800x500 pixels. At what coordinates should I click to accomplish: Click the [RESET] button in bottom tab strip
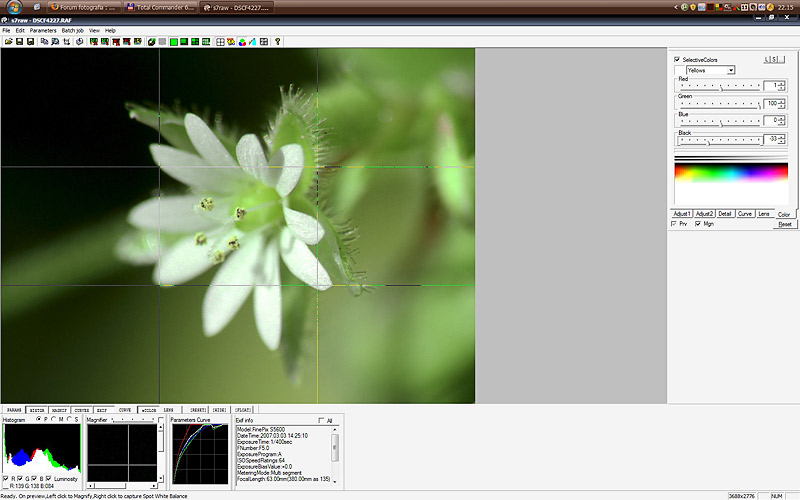[x=198, y=410]
